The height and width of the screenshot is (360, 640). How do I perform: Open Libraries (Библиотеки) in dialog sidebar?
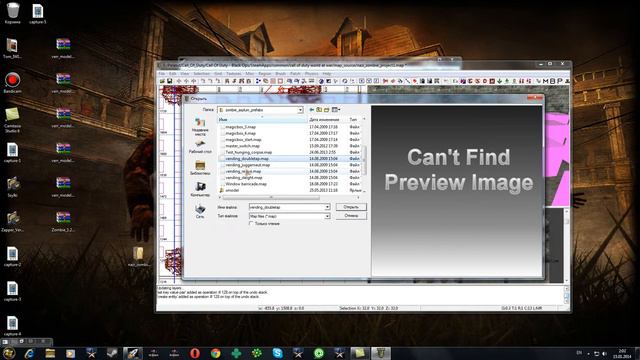[x=200, y=168]
